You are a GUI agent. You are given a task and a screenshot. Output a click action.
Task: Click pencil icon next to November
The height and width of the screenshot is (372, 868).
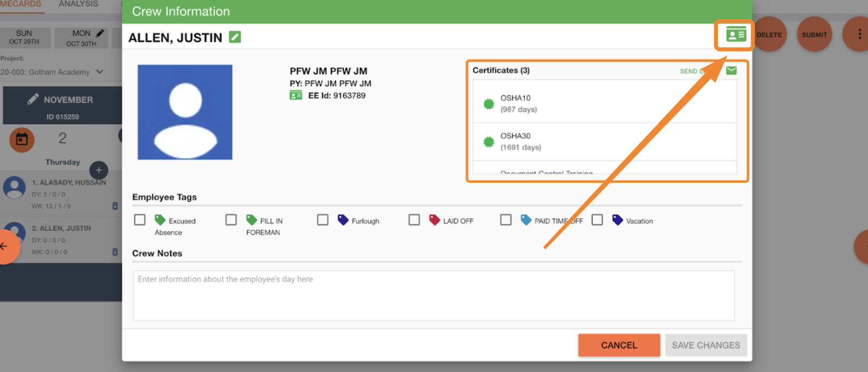click(33, 99)
